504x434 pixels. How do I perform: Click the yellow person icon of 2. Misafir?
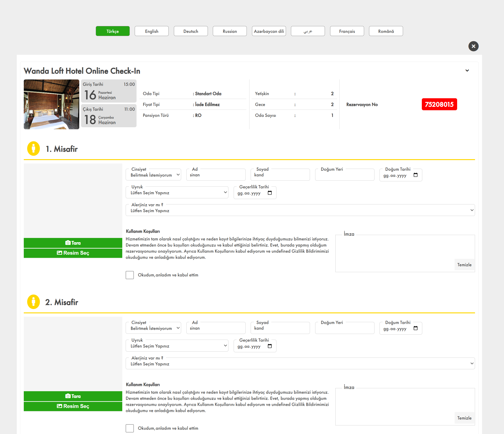click(34, 302)
